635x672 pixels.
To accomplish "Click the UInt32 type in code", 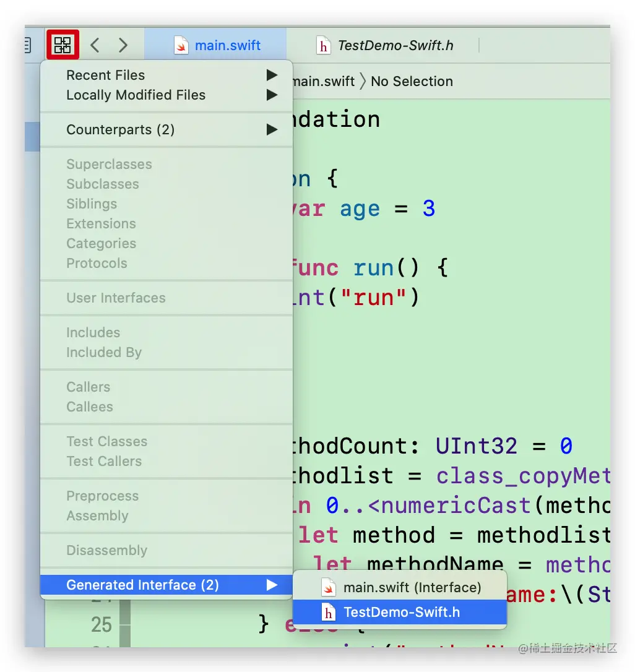I will (x=477, y=446).
